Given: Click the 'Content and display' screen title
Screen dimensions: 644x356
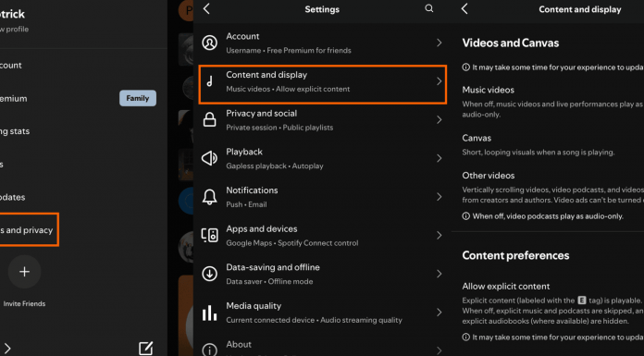Looking at the screenshot, I should [x=580, y=9].
